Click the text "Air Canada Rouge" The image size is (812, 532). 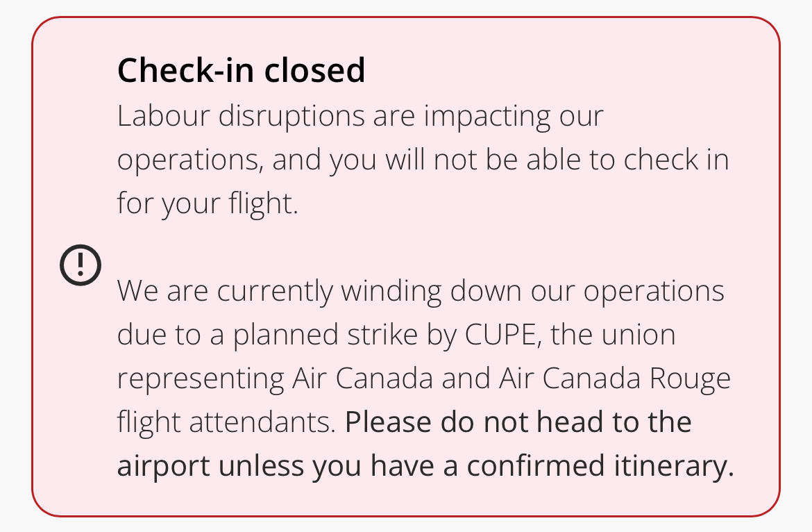click(x=614, y=379)
